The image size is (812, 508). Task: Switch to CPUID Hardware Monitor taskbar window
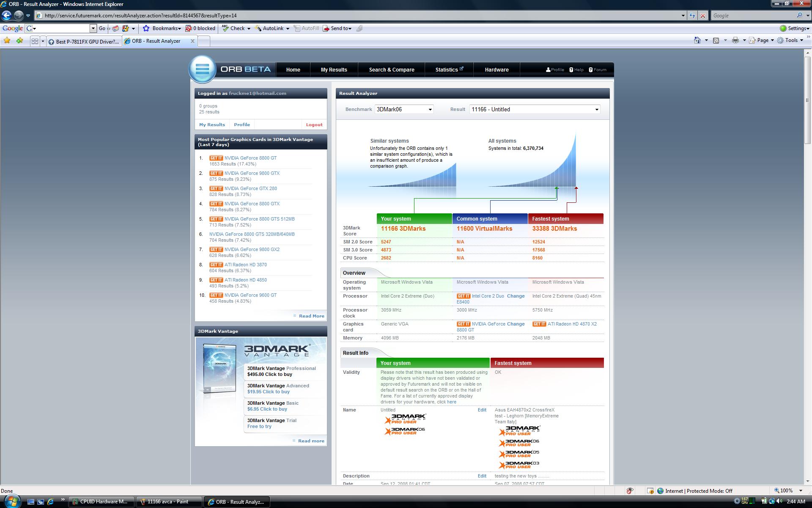(x=101, y=502)
